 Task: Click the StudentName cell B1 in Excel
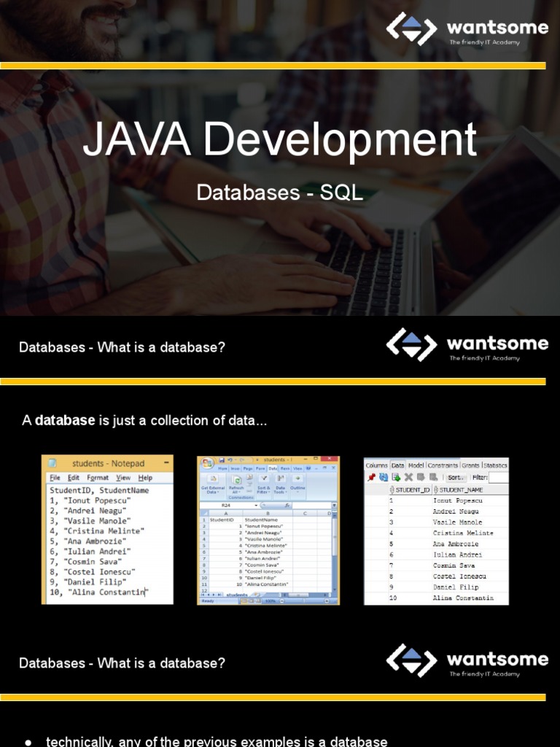click(268, 519)
